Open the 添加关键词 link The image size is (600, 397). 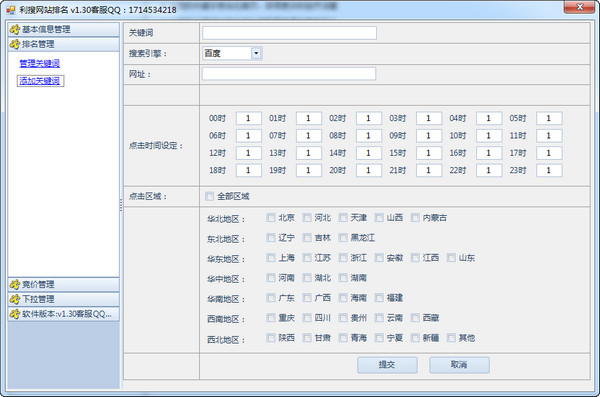(40, 81)
